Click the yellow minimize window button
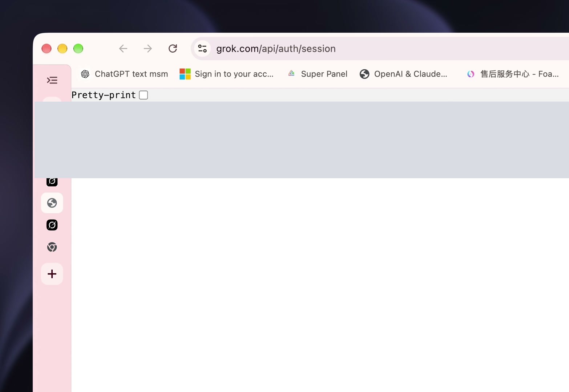Screen dimensions: 569x392 pyautogui.click(x=62, y=49)
